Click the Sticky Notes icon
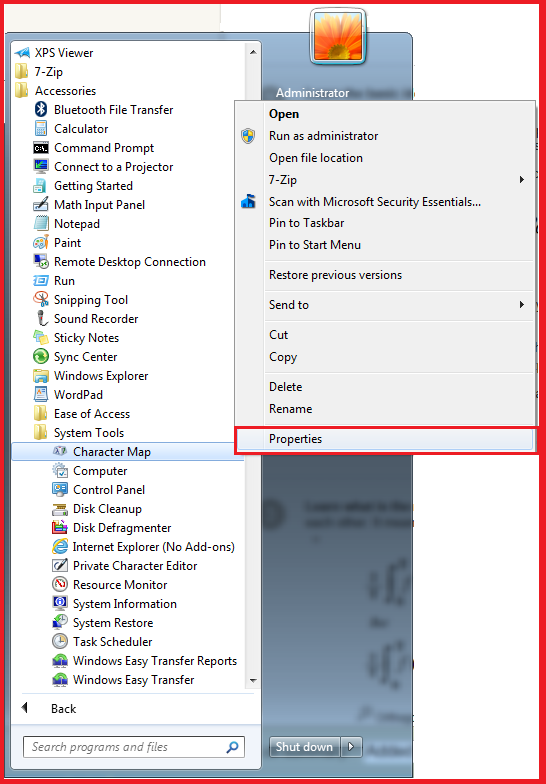Screen dimensions: 546x784 tap(41, 338)
